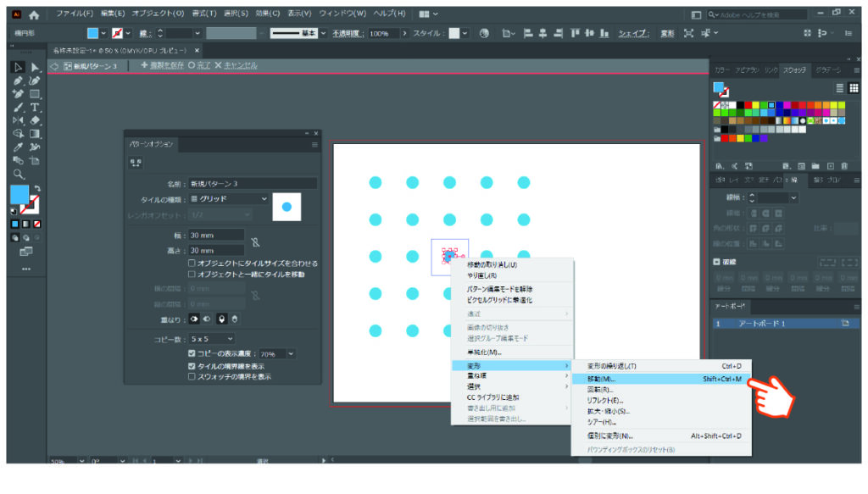Select the Type tool
The width and height of the screenshot is (868, 494).
click(x=35, y=108)
